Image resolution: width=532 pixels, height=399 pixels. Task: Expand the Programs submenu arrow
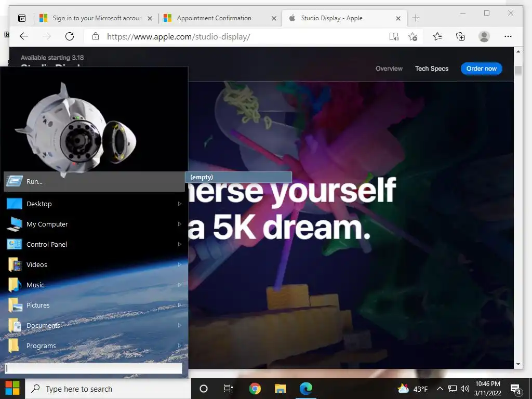[180, 345]
